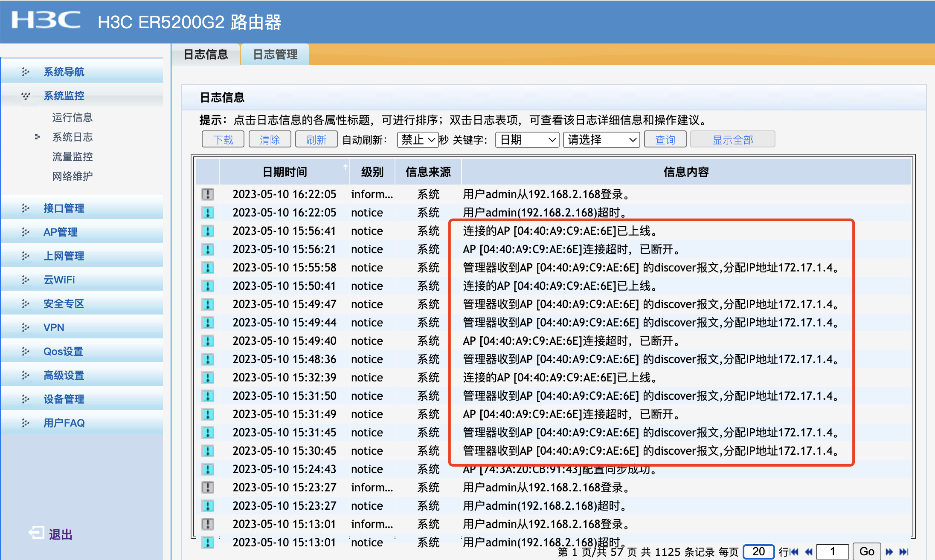Open the 自动刷新 禁止 dropdown
Screen dimensions: 935x560
(418, 140)
